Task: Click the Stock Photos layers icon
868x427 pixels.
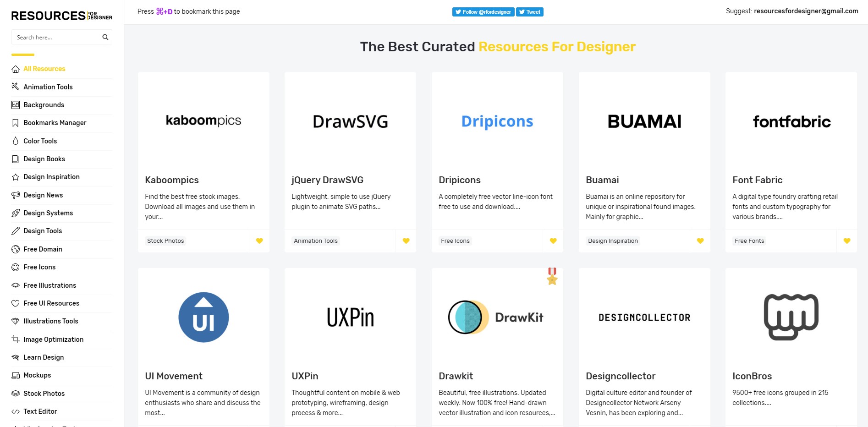Action: coord(16,394)
